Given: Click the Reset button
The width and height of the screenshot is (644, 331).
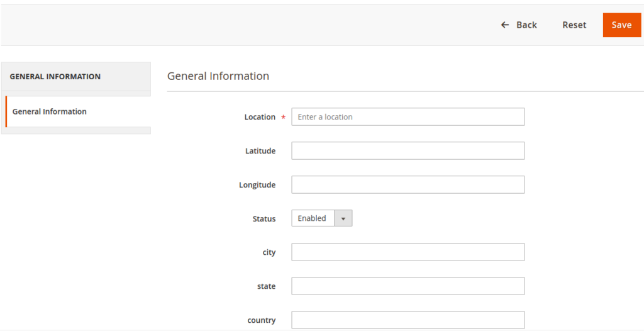Looking at the screenshot, I should 574,25.
